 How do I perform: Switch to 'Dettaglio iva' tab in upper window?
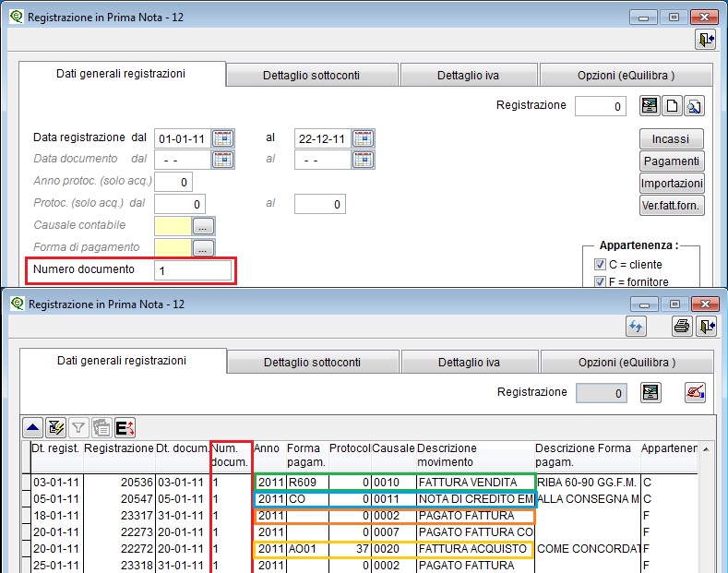click(x=468, y=76)
